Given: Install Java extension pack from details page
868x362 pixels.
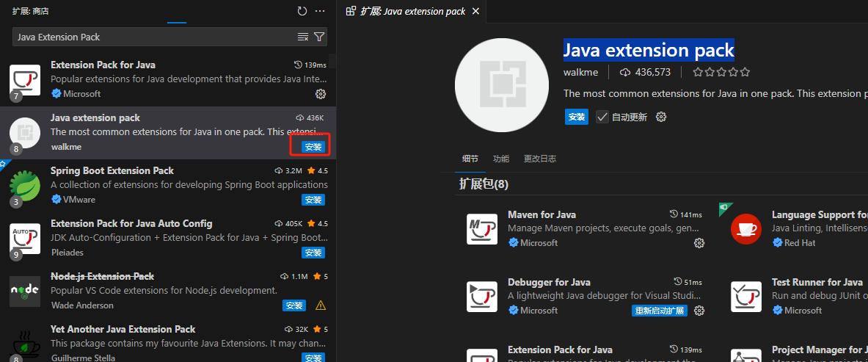Looking at the screenshot, I should click(576, 117).
